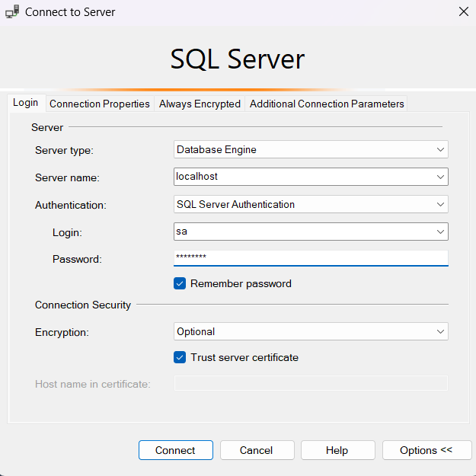Open the Connection Properties tab
This screenshot has height=476, width=476.
tap(100, 104)
